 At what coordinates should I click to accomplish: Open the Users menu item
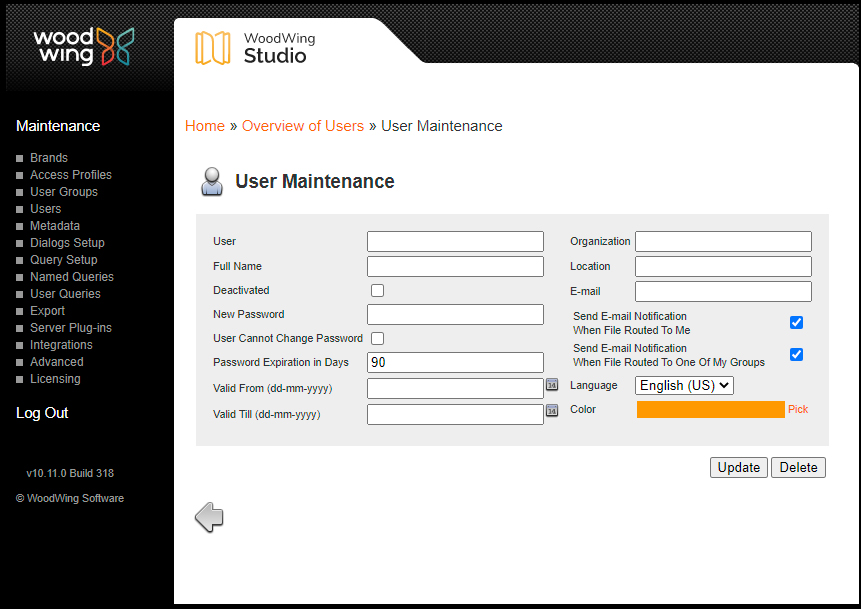[x=46, y=209]
